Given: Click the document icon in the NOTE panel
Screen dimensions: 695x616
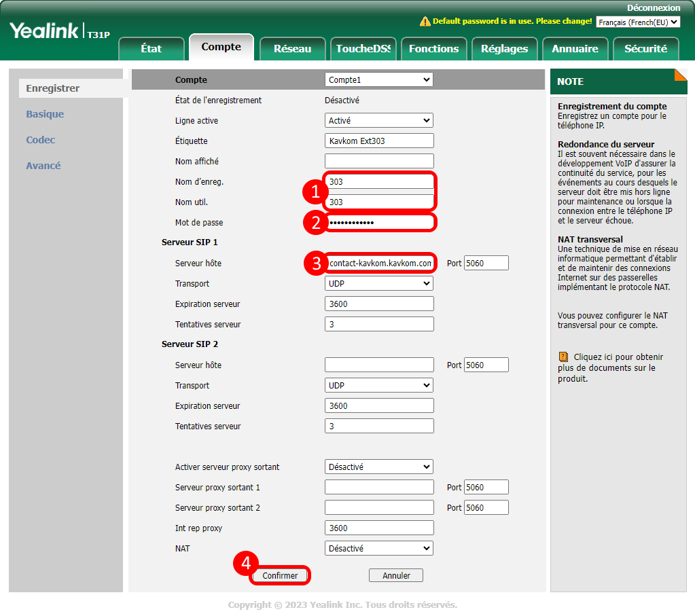Looking at the screenshot, I should pos(563,357).
